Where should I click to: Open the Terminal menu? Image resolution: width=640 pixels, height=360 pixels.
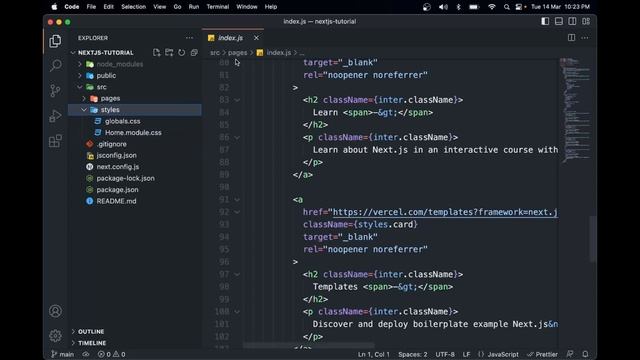point(218,7)
